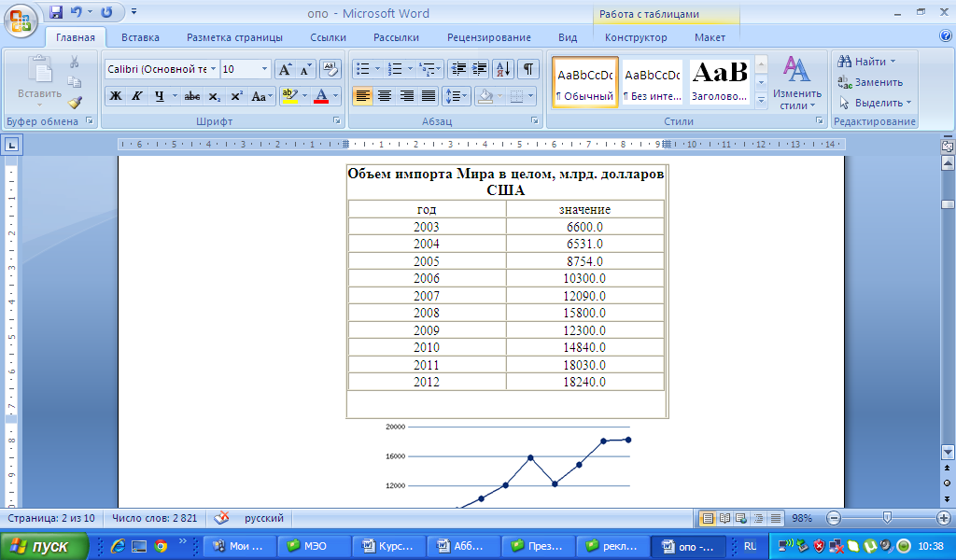This screenshot has width=956, height=560.
Task: Click the Grow Font icon
Action: 285,69
